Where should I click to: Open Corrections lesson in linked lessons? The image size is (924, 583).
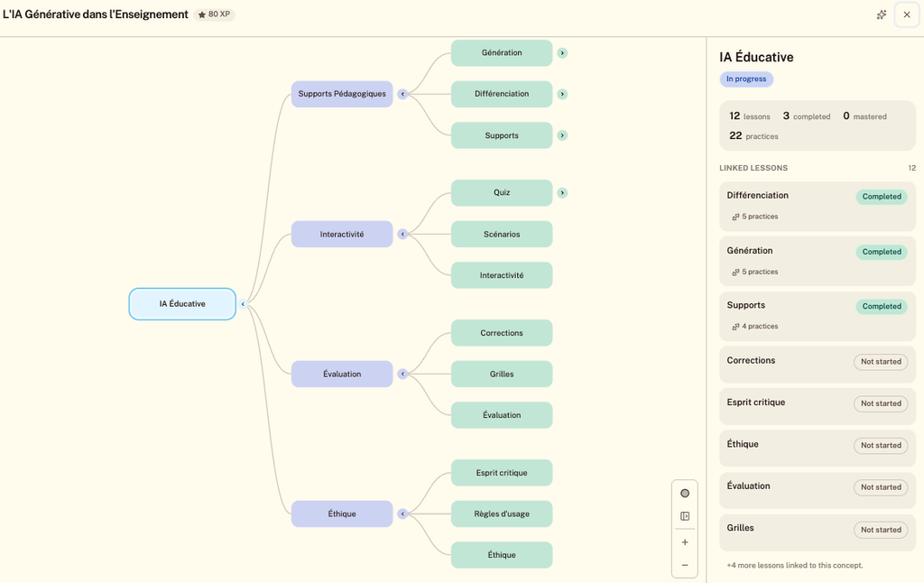(818, 365)
